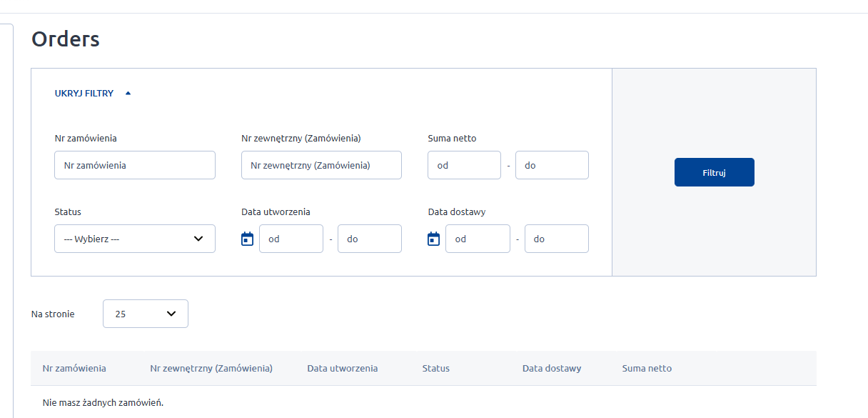Select the Suma netto 'do' field
Image resolution: width=868 pixels, height=418 pixels.
click(x=552, y=165)
